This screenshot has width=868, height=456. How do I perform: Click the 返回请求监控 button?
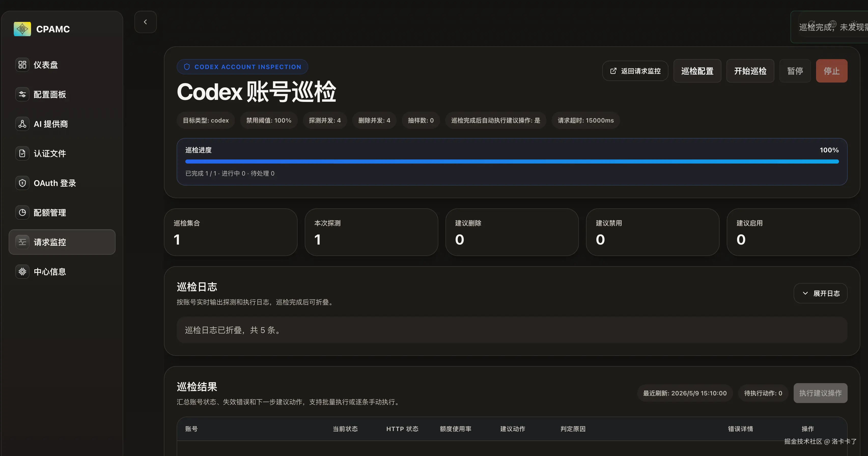pyautogui.click(x=635, y=71)
